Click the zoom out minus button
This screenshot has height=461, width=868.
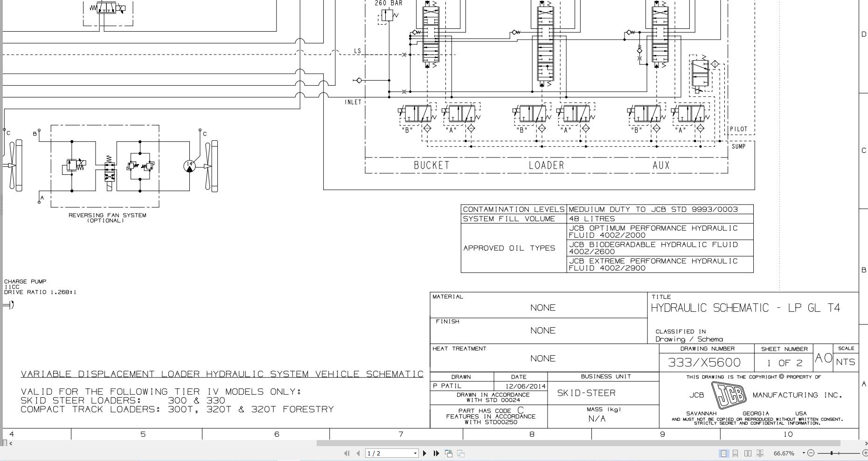click(x=811, y=453)
